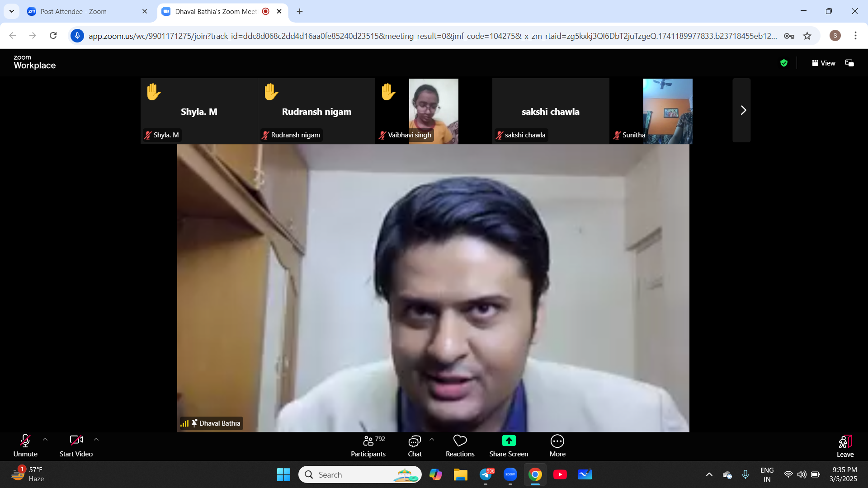
Task: Open the Chat panel
Action: tap(415, 446)
